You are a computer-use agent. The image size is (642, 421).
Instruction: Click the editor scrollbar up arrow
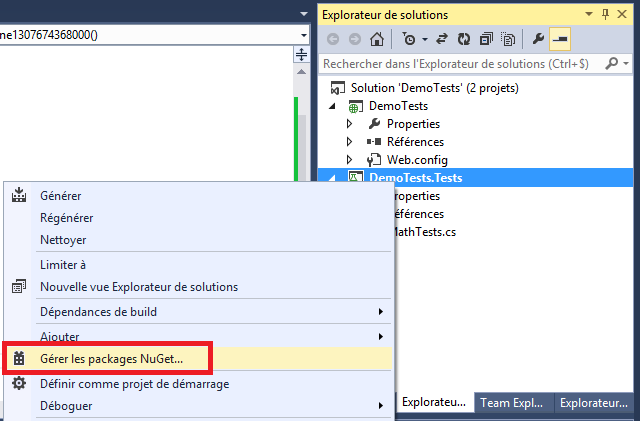[x=301, y=72]
